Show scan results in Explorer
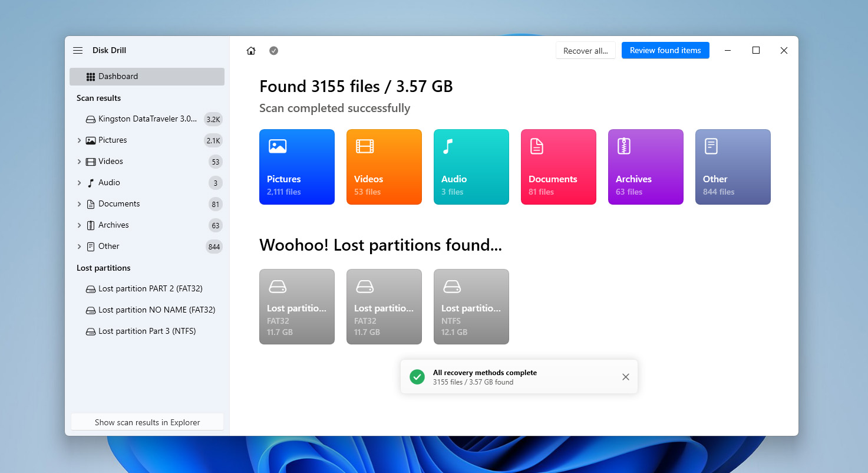868x473 pixels. 147,422
